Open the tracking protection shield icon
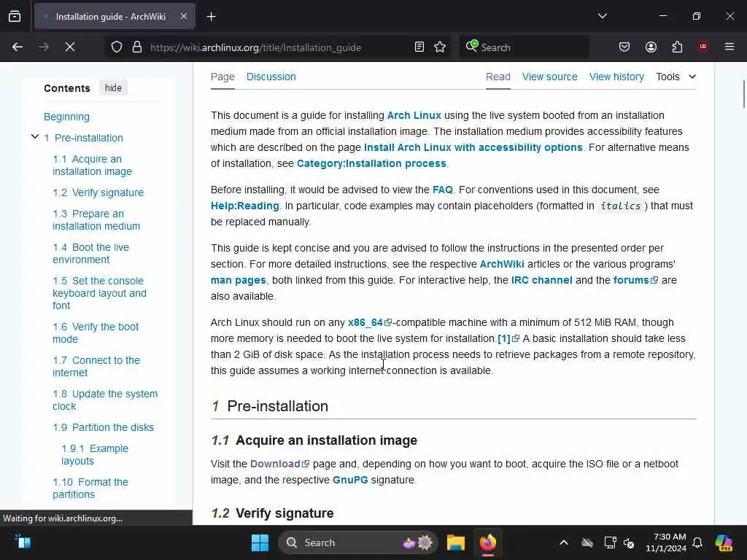 tap(117, 47)
